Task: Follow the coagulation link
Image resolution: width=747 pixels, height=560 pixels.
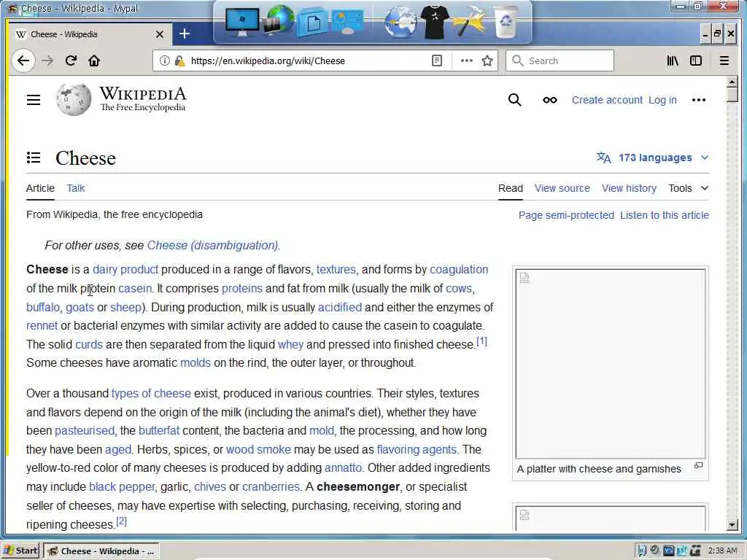Action: coord(459,270)
